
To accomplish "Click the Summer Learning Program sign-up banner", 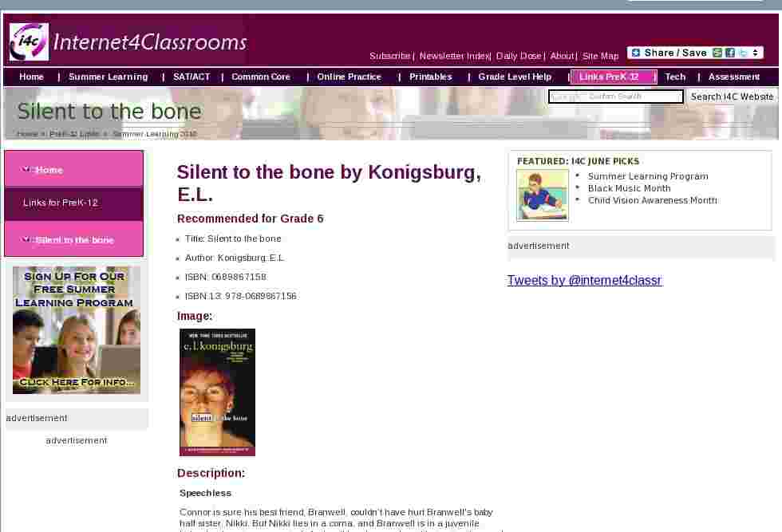I will pyautogui.click(x=77, y=330).
